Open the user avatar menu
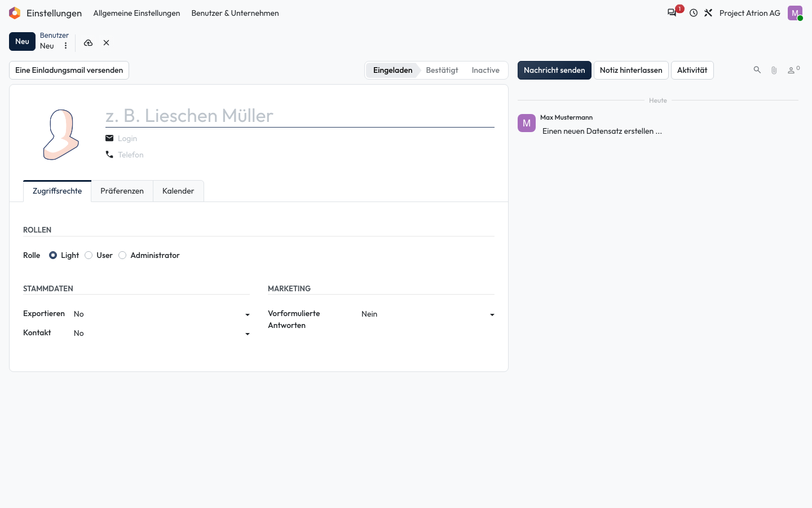 795,13
